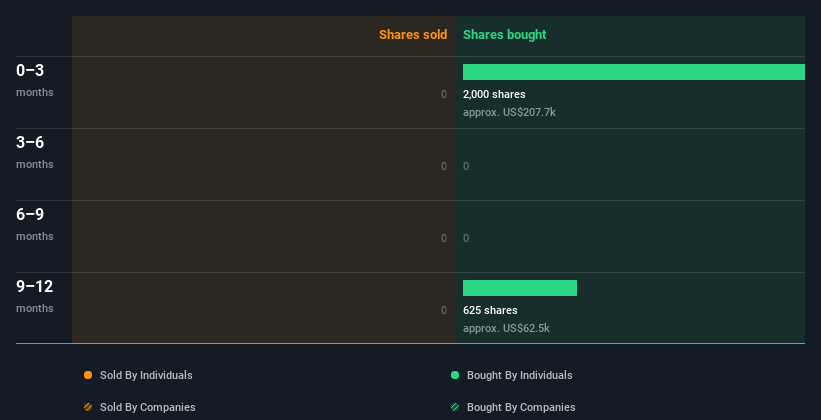Click the 2,000 shares text

(494, 94)
